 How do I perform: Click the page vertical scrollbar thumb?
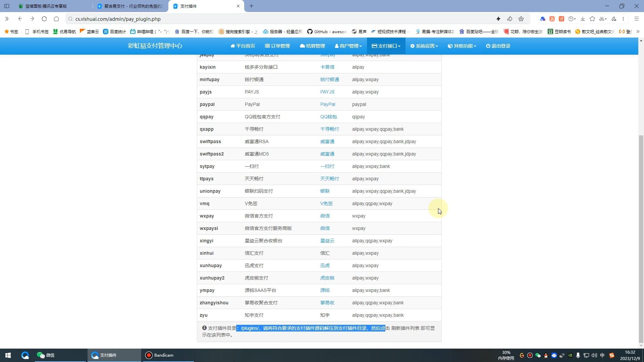(641, 239)
